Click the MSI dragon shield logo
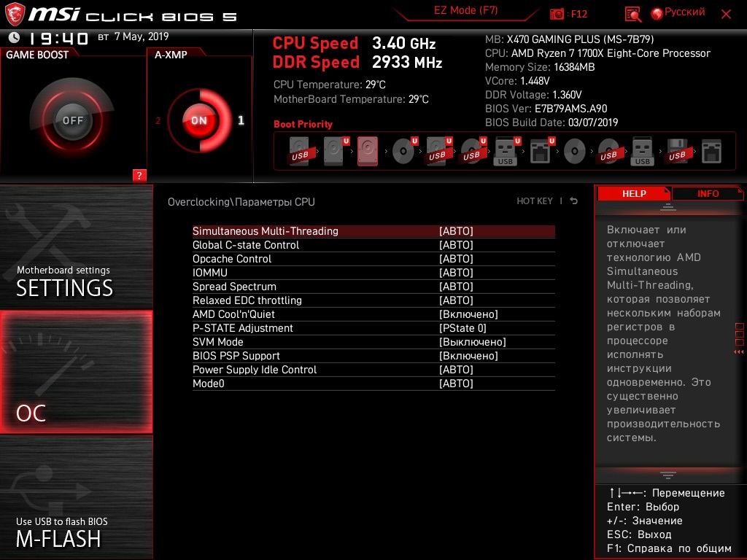 [x=15, y=15]
